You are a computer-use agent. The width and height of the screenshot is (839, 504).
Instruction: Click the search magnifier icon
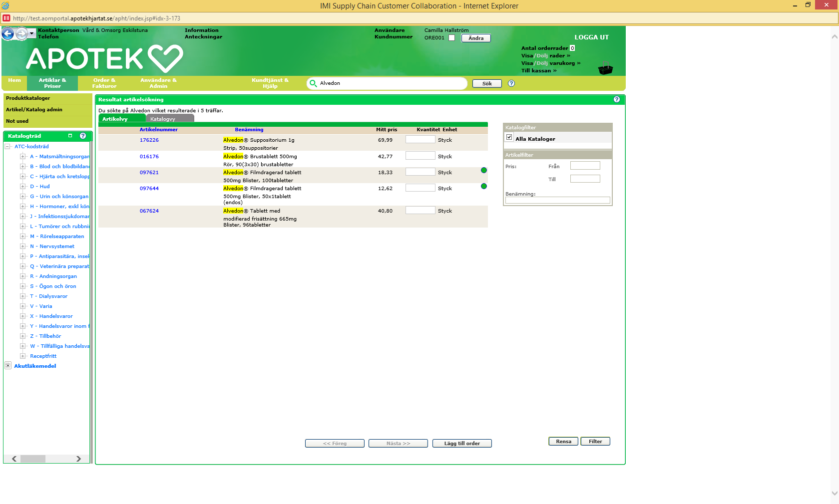point(313,83)
